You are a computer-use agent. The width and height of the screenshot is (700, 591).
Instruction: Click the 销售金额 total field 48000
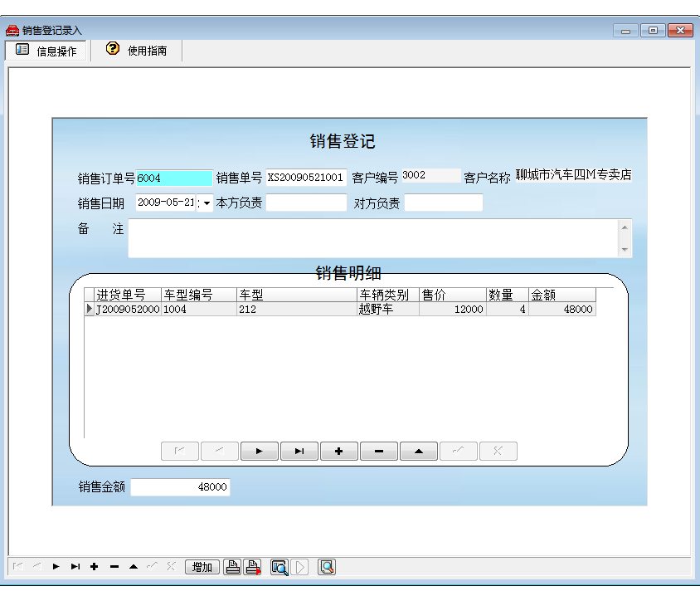coord(180,487)
